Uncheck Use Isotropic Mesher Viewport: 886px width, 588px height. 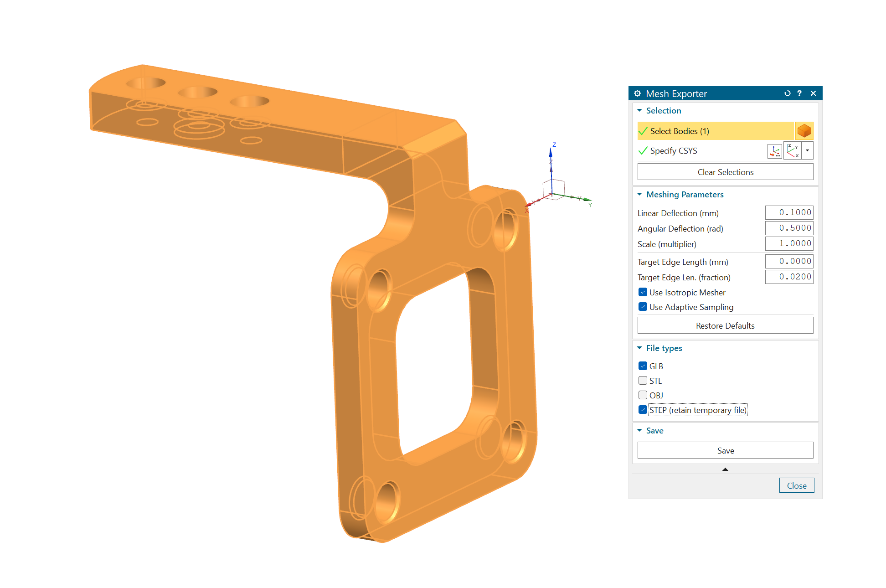(643, 292)
